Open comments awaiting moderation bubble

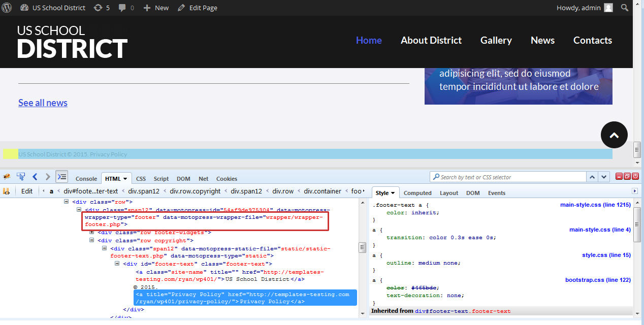[126, 8]
